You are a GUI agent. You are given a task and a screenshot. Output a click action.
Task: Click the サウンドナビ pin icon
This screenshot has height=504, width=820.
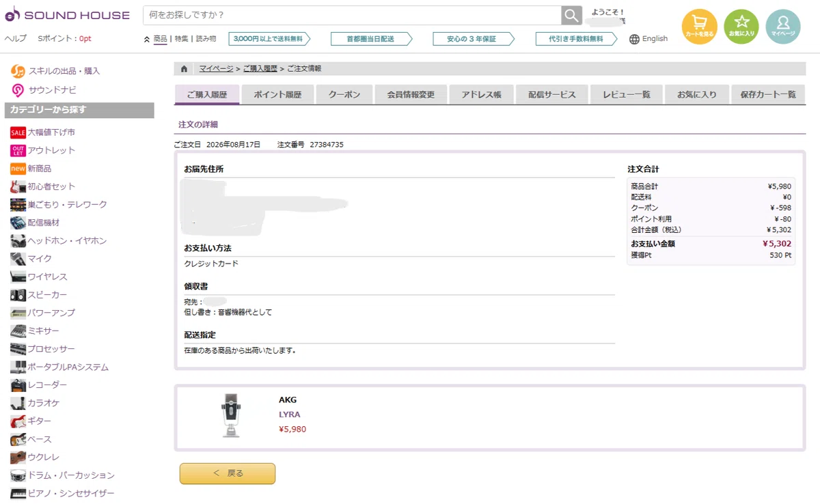(18, 90)
